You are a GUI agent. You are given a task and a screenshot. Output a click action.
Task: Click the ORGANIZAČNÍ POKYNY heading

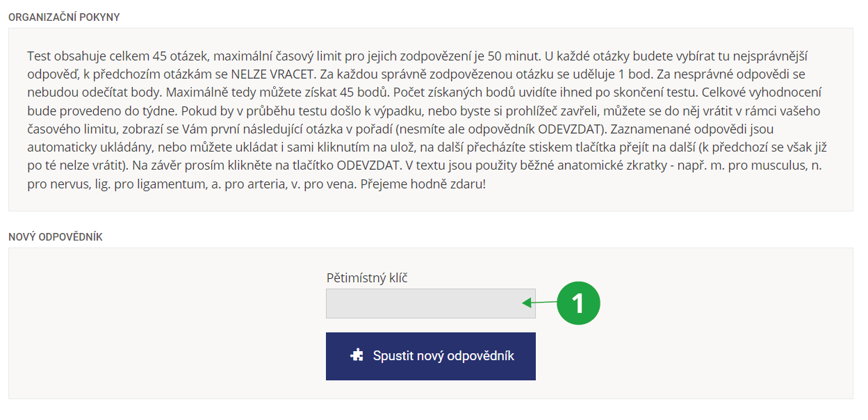point(64,17)
